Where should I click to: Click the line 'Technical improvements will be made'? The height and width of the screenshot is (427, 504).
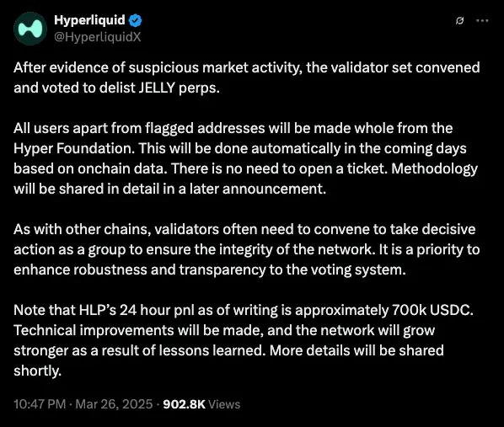coord(224,330)
